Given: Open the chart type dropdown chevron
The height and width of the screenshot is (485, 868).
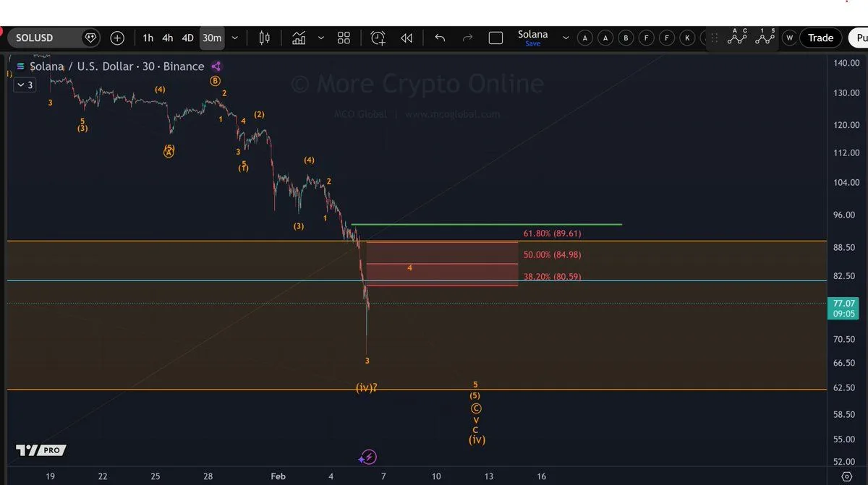Looking at the screenshot, I should coord(320,38).
